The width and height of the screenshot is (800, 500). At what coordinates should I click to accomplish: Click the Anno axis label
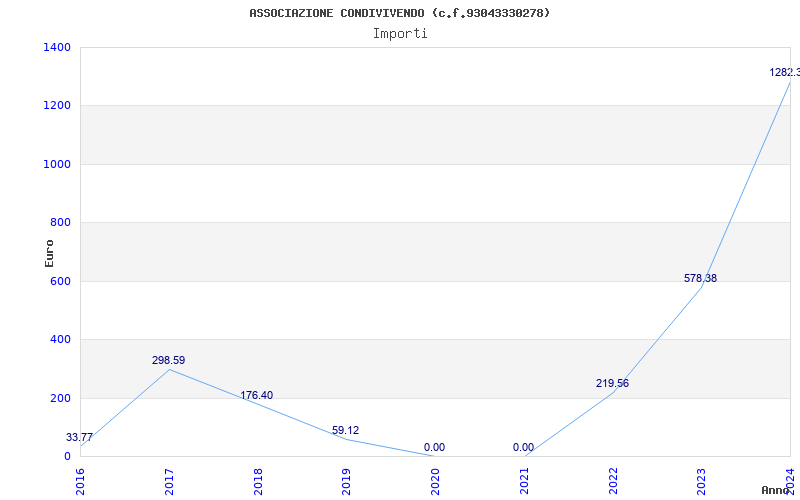776,490
